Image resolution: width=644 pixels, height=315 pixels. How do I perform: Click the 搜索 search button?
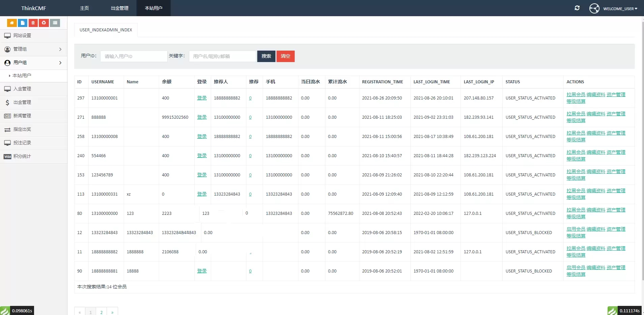tap(266, 56)
